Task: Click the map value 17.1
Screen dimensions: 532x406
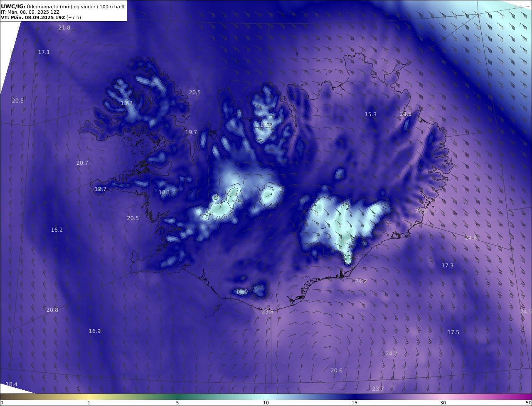Action: (44, 52)
